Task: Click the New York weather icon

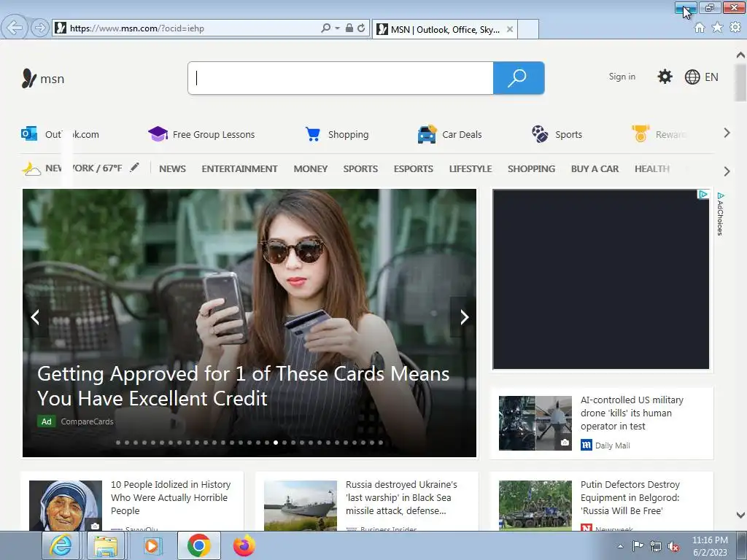Action: [x=31, y=168]
